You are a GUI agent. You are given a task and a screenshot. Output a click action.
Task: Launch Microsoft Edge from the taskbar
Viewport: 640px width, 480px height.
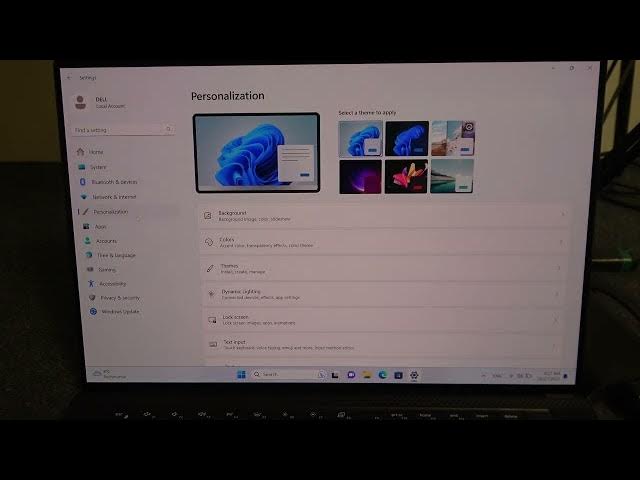[382, 375]
